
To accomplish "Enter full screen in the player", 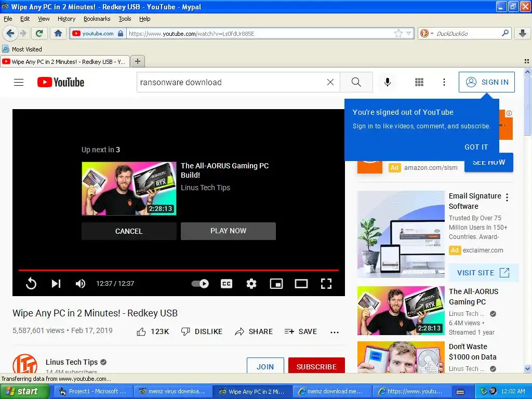I will tap(326, 283).
